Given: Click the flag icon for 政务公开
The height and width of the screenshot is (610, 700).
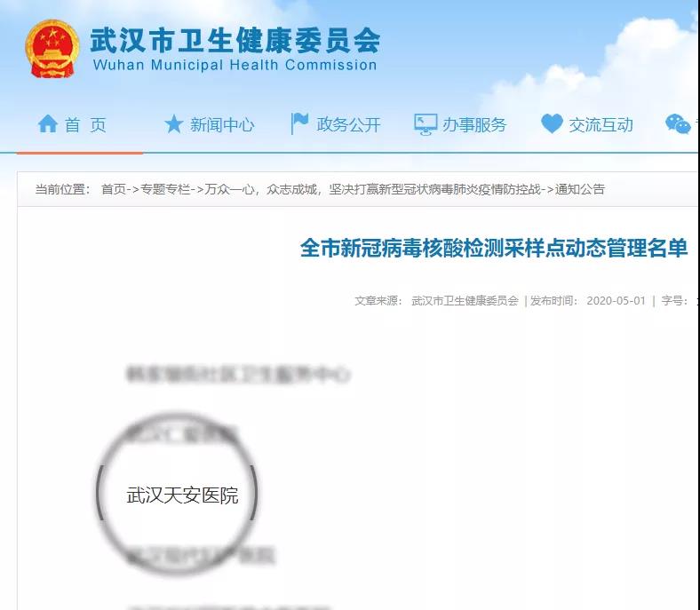Looking at the screenshot, I should tap(299, 123).
